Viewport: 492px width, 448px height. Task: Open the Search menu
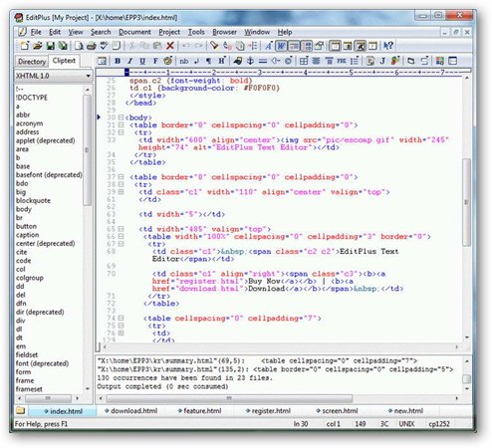pos(101,32)
